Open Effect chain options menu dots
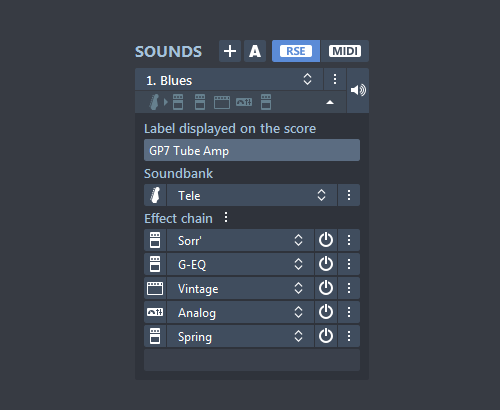The width and height of the screenshot is (500, 410). click(x=226, y=217)
